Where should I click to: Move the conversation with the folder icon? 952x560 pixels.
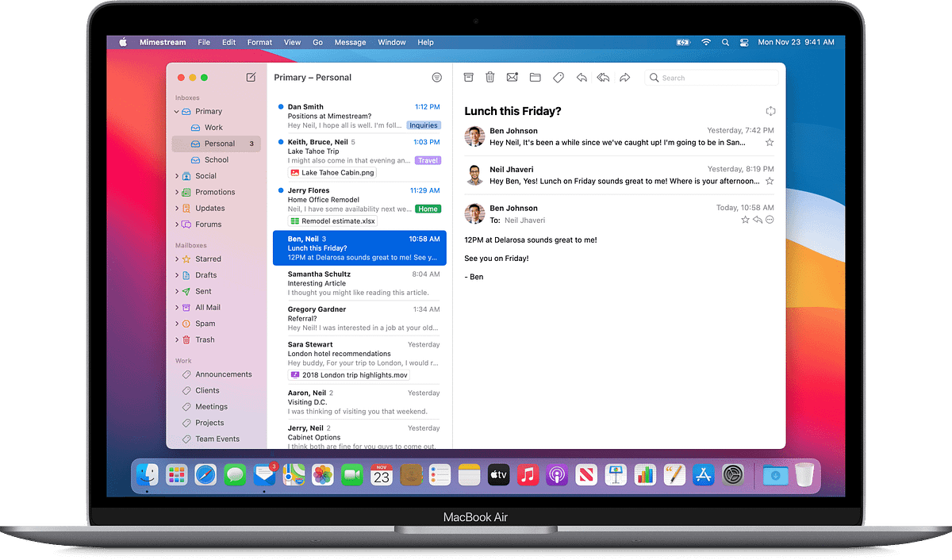pyautogui.click(x=535, y=77)
